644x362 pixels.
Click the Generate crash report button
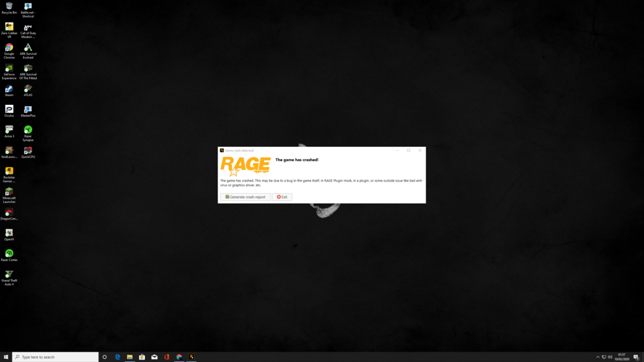245,197
